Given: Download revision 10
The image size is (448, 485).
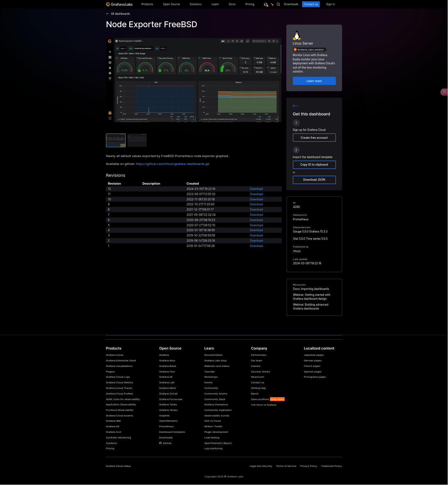Looking at the screenshot, I should tap(256, 199).
